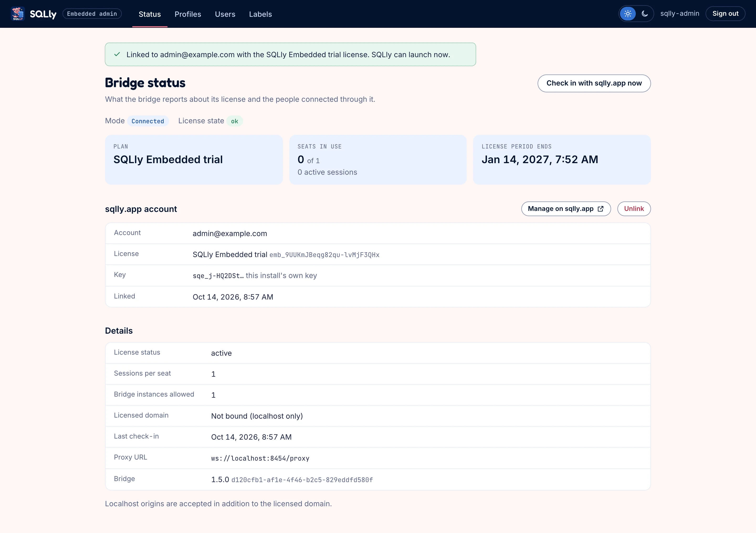Click the account email admin@example.com in table
Screen dimensions: 756x533
[x=229, y=234]
